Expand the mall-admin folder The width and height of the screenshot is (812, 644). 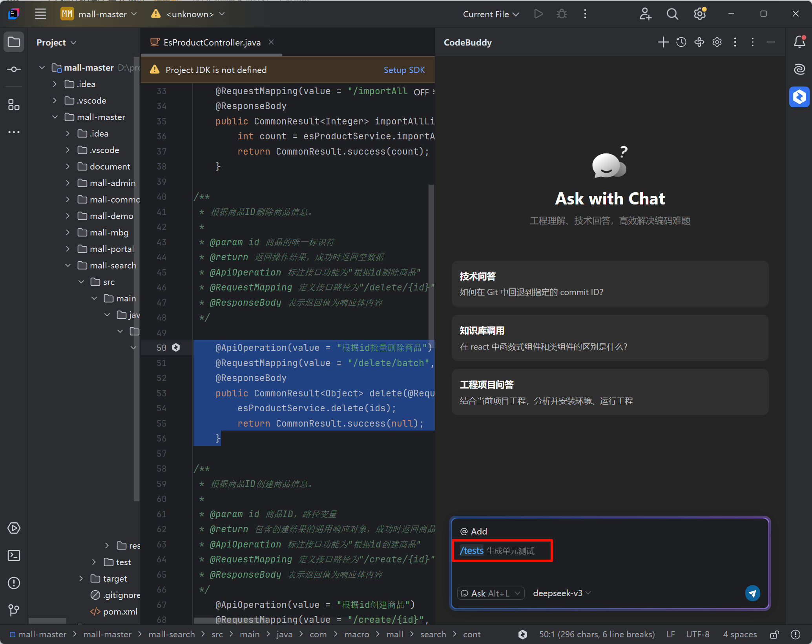68,183
